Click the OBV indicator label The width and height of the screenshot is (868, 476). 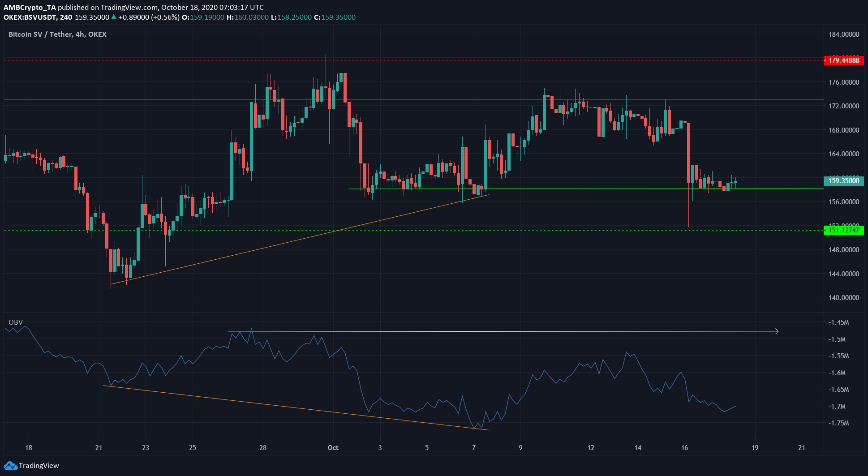pos(16,322)
